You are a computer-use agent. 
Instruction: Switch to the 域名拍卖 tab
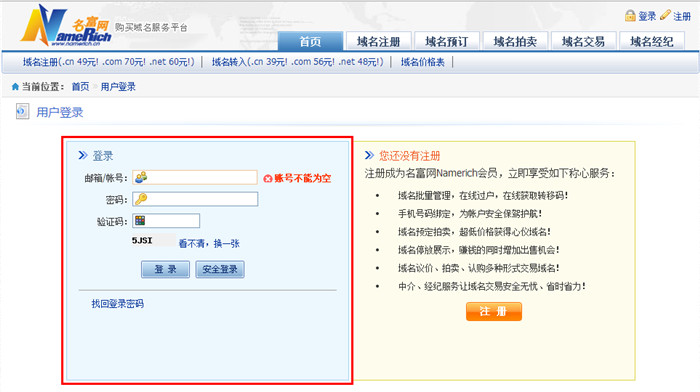click(x=515, y=42)
